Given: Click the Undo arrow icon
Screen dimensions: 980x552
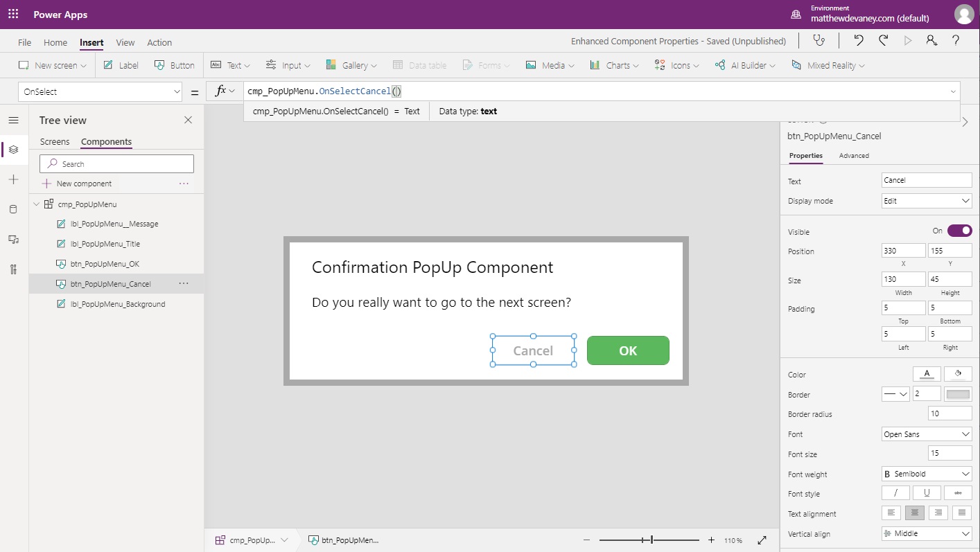Looking at the screenshot, I should [x=859, y=41].
